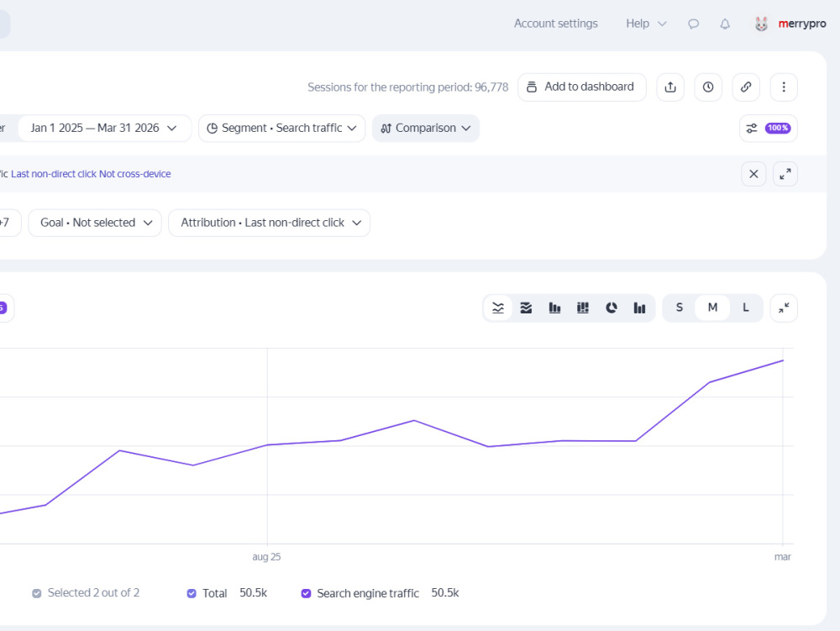This screenshot has height=631, width=840.
Task: Open more options three-dot menu
Action: point(784,87)
